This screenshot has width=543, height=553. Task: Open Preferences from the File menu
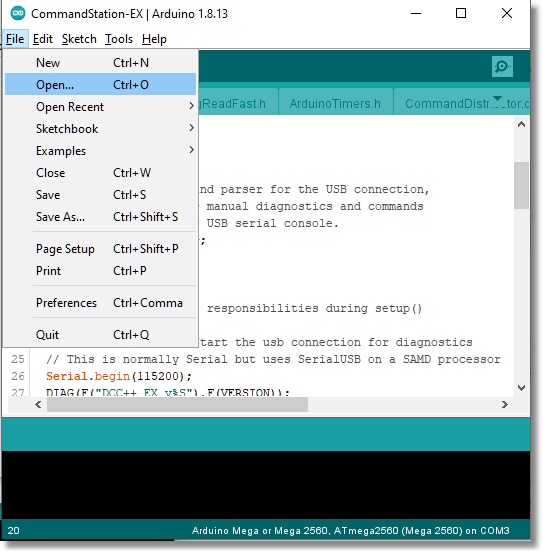(x=100, y=303)
